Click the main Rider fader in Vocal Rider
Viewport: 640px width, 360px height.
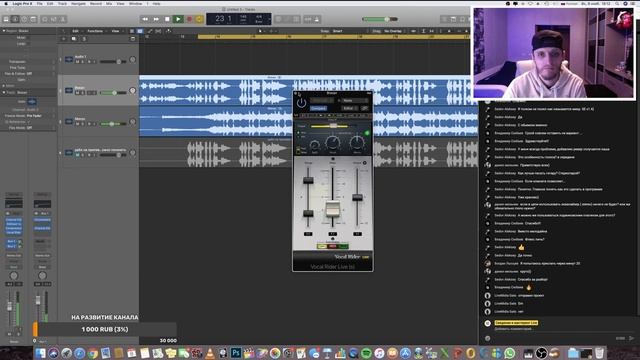pyautogui.click(x=332, y=209)
